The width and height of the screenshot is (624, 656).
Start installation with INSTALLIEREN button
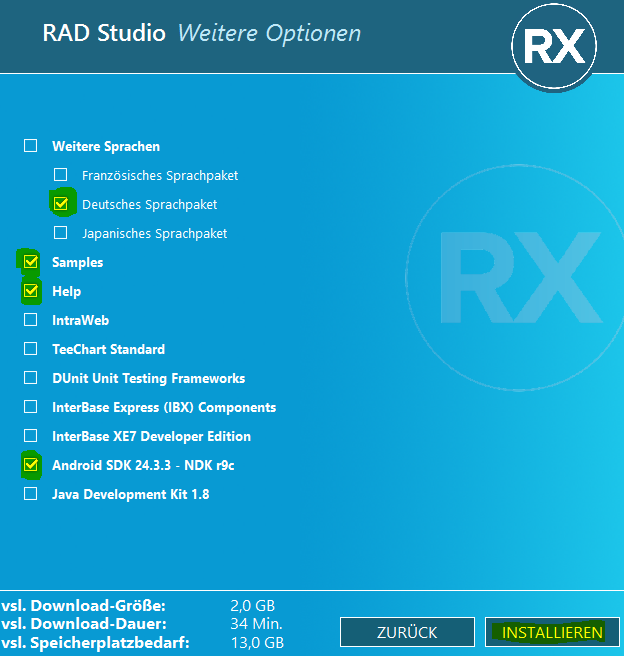pyautogui.click(x=552, y=632)
